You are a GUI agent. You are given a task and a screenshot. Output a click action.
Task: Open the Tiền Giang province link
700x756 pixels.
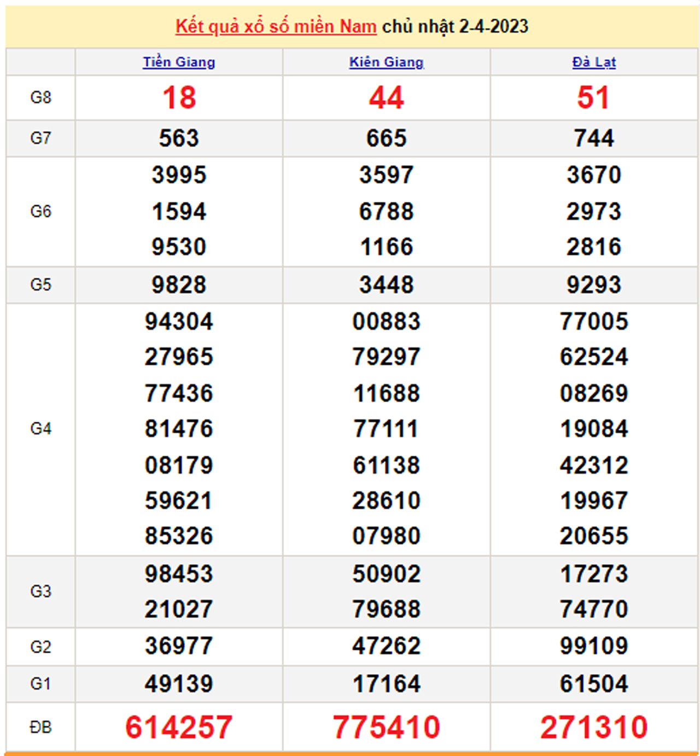click(179, 62)
